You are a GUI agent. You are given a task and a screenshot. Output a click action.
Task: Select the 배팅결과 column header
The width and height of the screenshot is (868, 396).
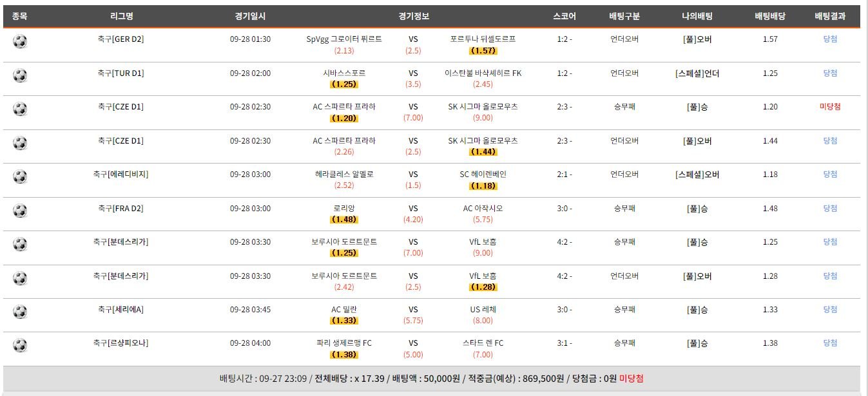tap(830, 17)
